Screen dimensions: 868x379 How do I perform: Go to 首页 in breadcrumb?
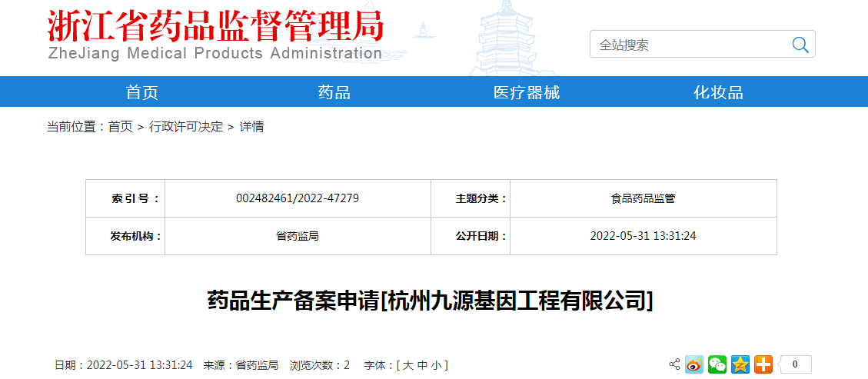click(121, 127)
